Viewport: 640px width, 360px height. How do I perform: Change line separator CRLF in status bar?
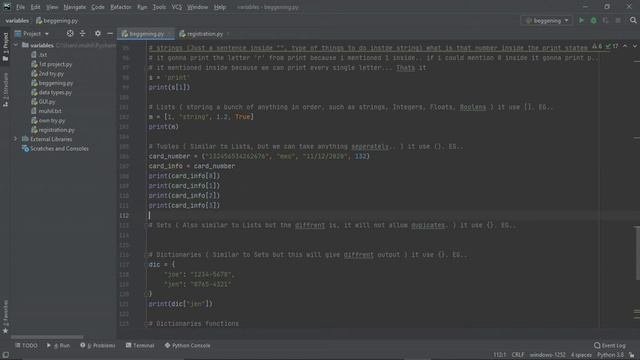518,355
